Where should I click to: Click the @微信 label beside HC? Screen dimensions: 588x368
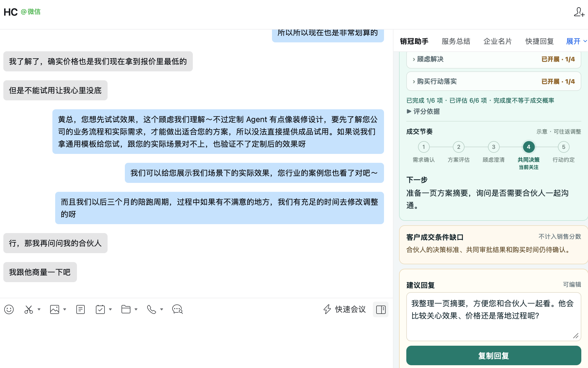31,12
